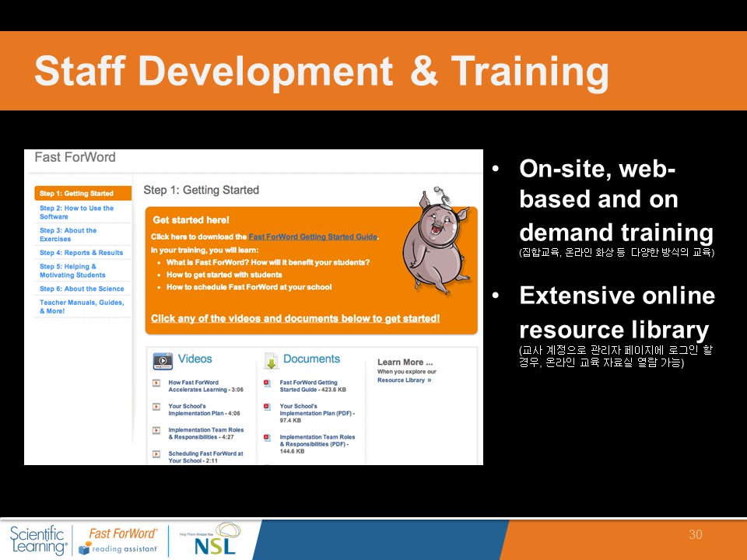
Task: Open Your School's Implementation Plan - 4:06 video
Action: point(204,410)
